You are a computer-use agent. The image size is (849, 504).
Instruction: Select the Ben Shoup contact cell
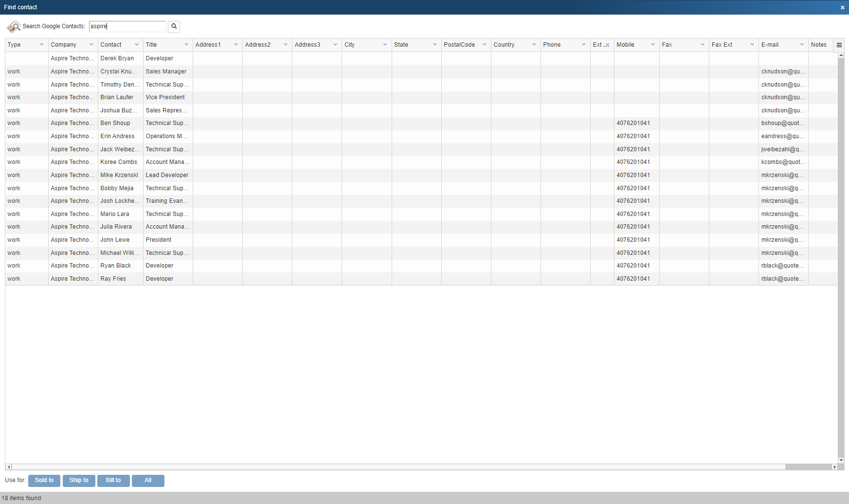[120, 123]
